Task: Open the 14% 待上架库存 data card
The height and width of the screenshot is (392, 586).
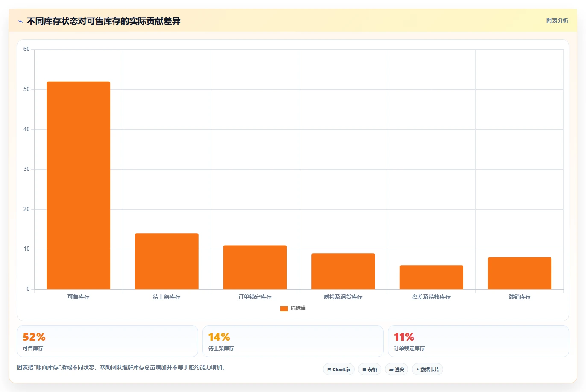Action: (293, 341)
